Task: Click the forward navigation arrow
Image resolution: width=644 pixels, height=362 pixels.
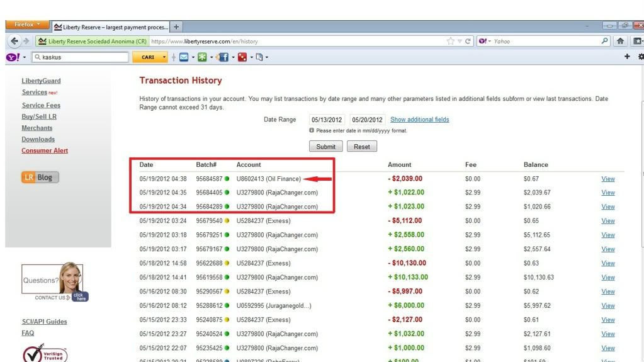Action: point(26,41)
